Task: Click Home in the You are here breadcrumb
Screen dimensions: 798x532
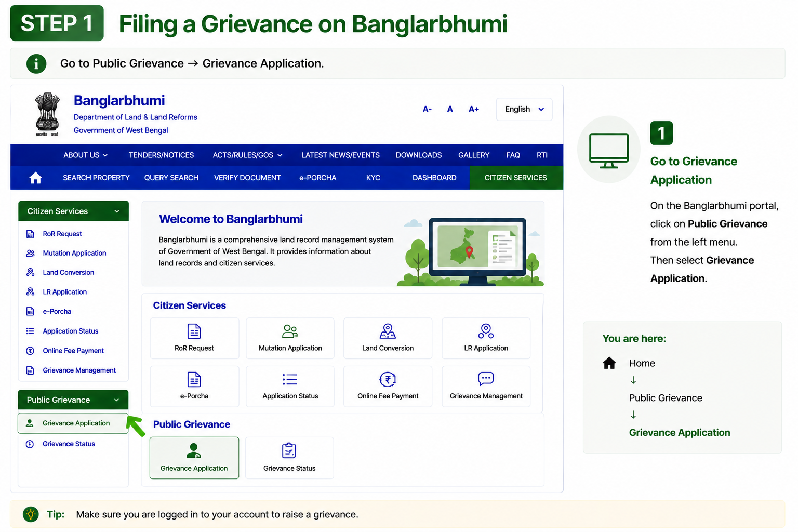Action: 642,363
